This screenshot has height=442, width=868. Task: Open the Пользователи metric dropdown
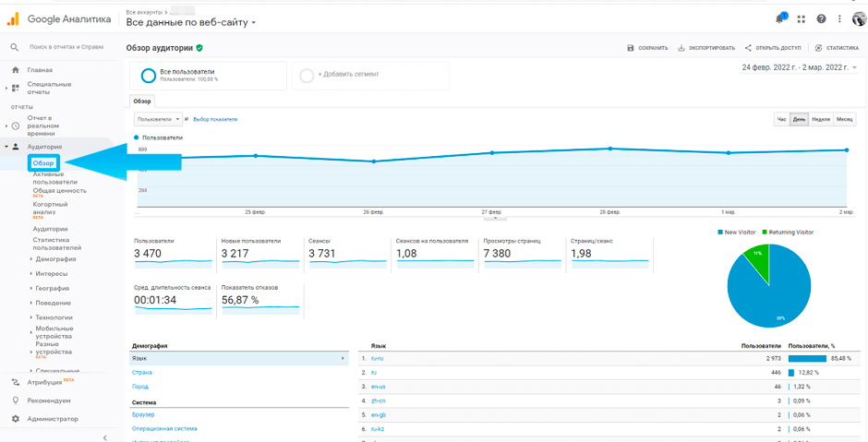tap(158, 119)
